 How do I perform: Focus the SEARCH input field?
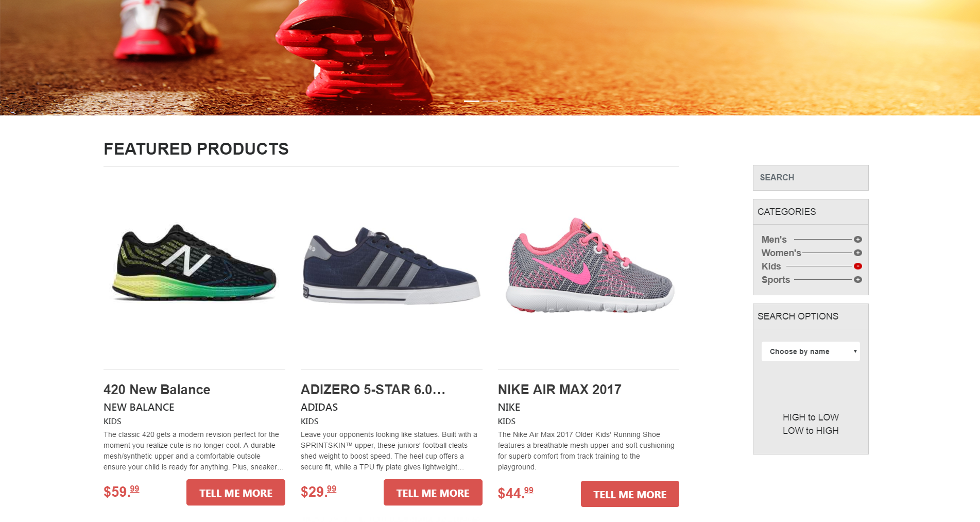tap(811, 178)
